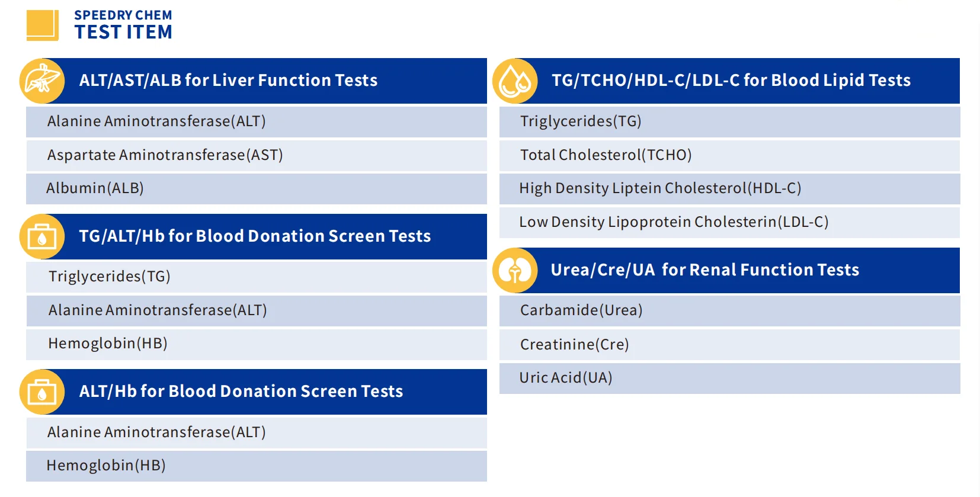Viewport: 980px width, 497px height.
Task: Click the kidney icon for Renal Function Tests
Action: tap(515, 270)
